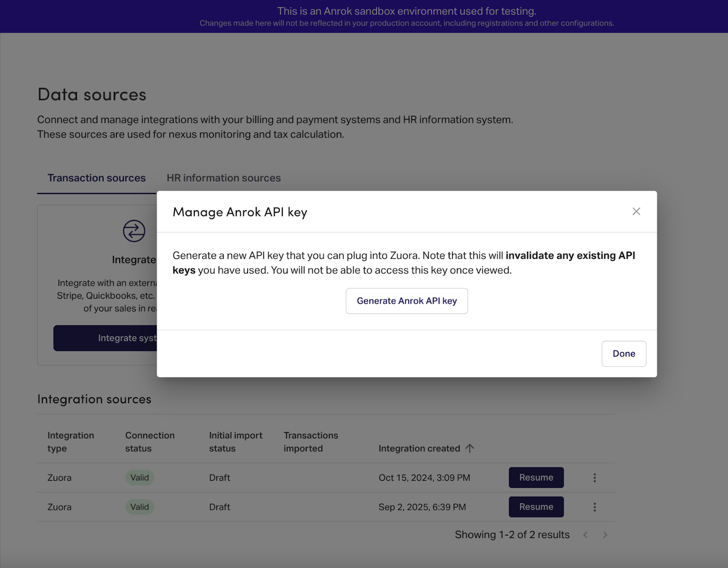
Task: Resume the Sep 2, 2025 Zuora integration
Action: pyautogui.click(x=536, y=507)
